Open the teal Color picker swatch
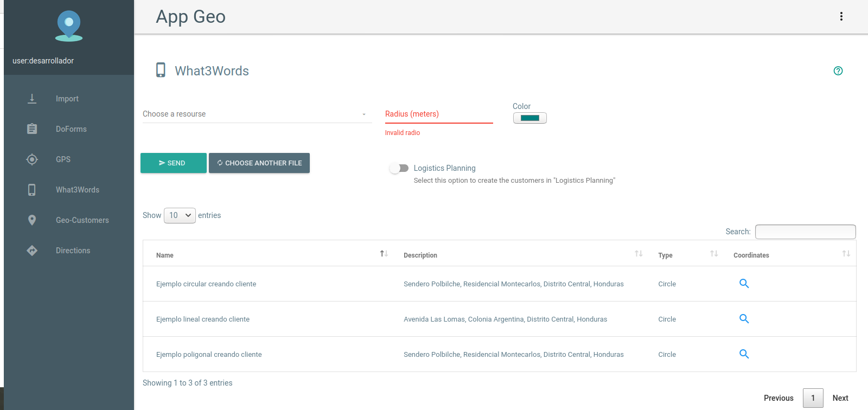Viewport: 868px width, 410px height. (530, 118)
